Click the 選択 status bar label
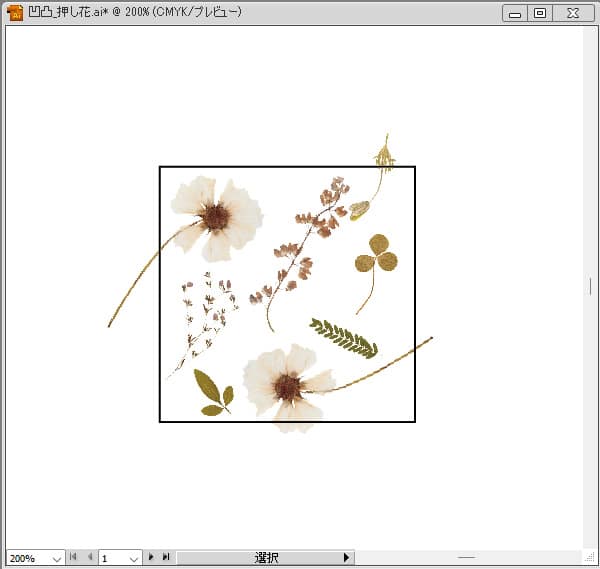Viewport: 600px width, 569px height. tap(266, 557)
